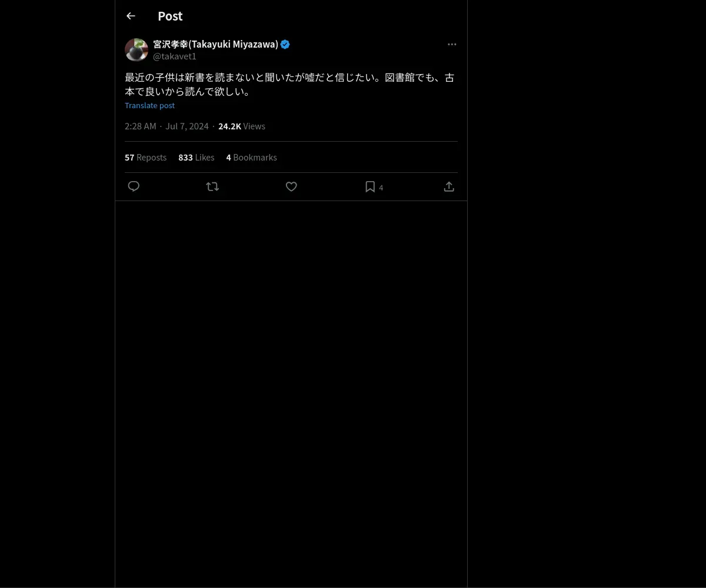The width and height of the screenshot is (706, 588).
Task: Open the author's profile avatar picture
Action: pyautogui.click(x=136, y=50)
